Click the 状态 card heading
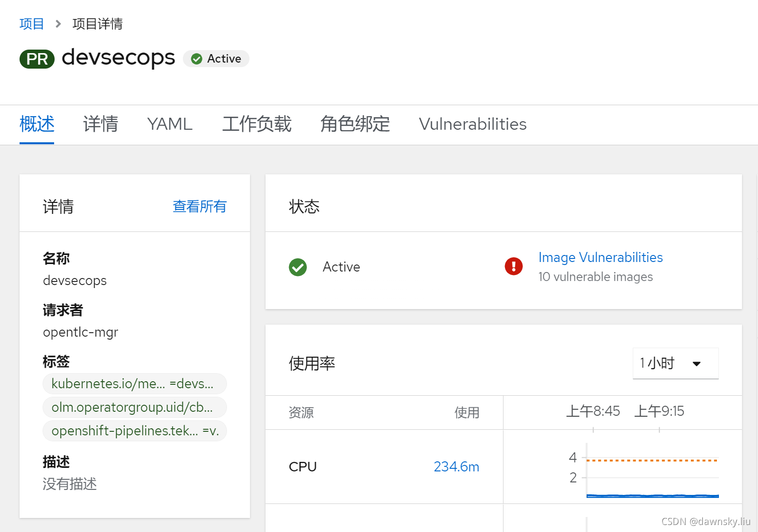Screen dimensions: 758x532 [304, 206]
